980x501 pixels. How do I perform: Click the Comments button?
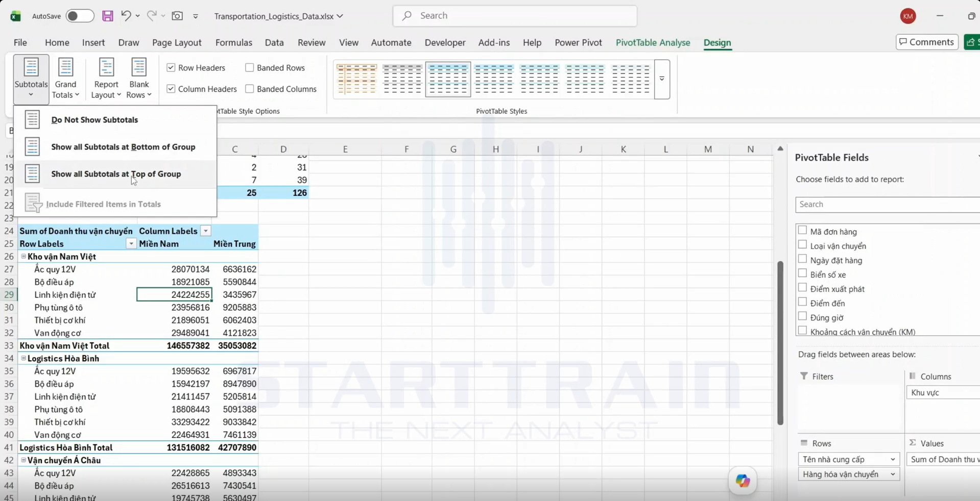tap(926, 42)
